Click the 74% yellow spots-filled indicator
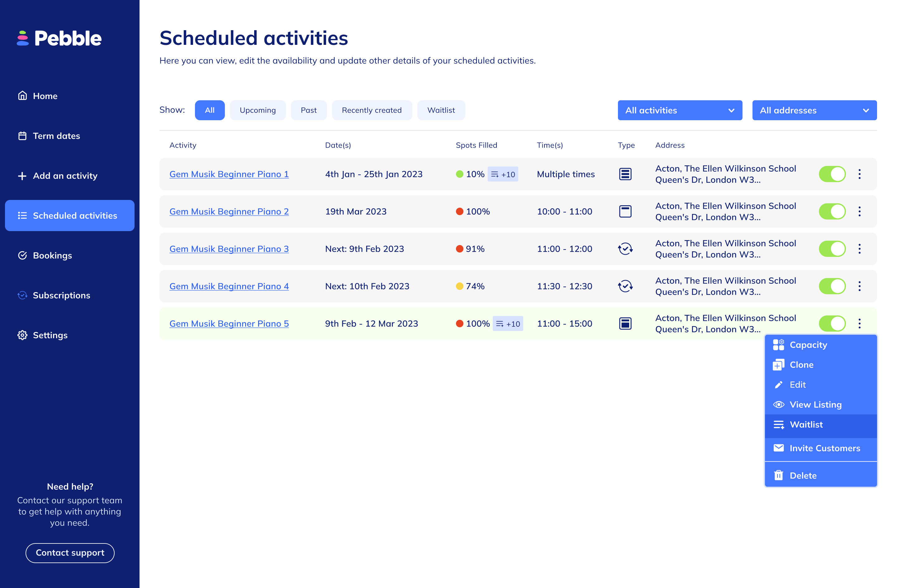The width and height of the screenshot is (897, 588). click(x=459, y=286)
